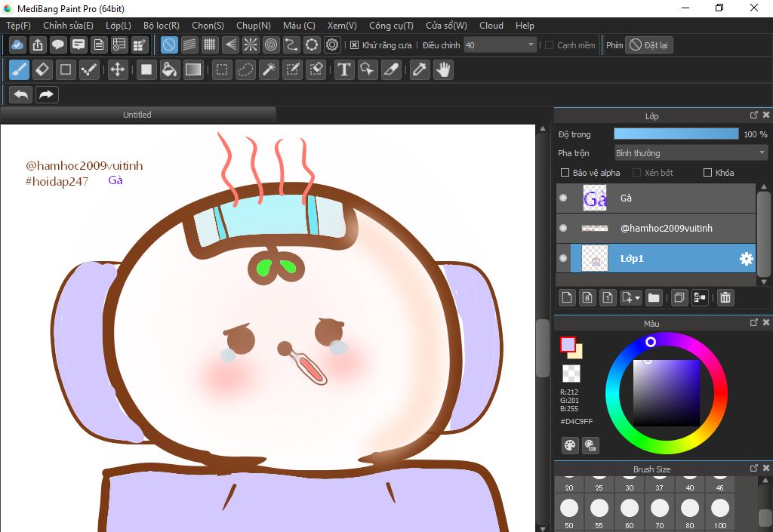Click the cloud save icon
This screenshot has height=532, width=773.
17,45
